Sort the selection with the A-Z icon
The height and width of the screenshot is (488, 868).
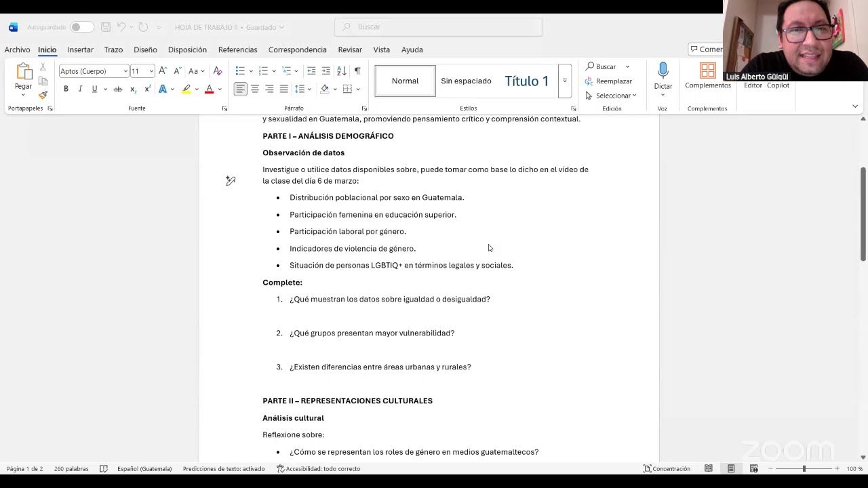pyautogui.click(x=341, y=71)
